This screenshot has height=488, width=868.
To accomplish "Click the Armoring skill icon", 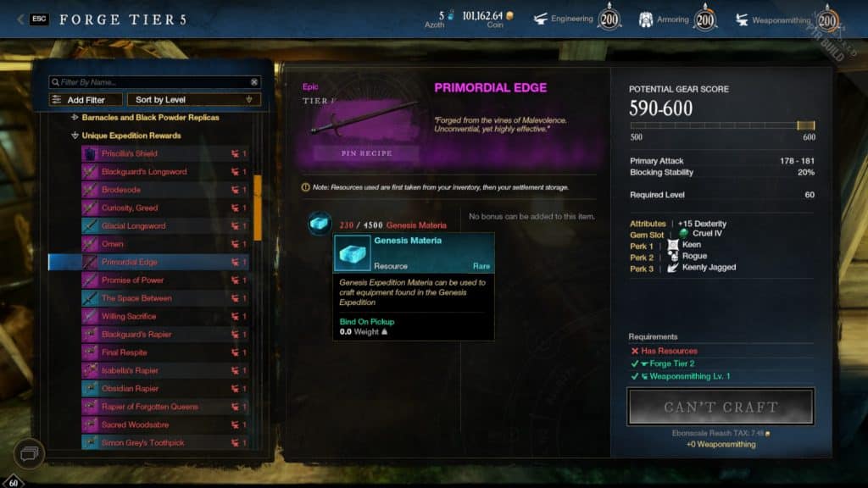I will (x=645, y=20).
